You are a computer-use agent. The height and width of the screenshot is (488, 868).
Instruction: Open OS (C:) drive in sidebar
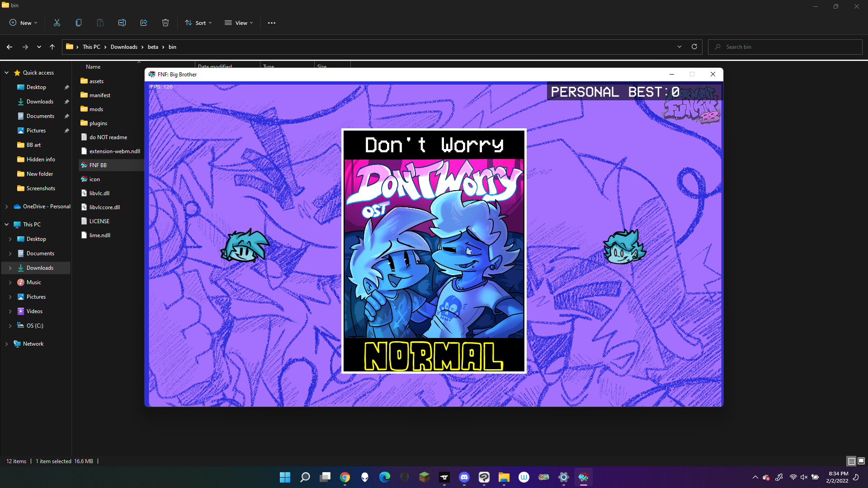pos(35,326)
